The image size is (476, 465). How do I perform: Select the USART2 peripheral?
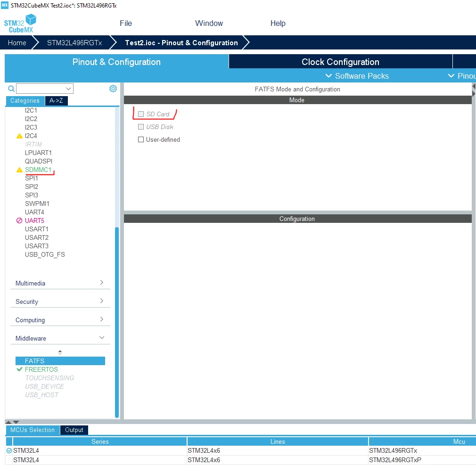pos(37,237)
